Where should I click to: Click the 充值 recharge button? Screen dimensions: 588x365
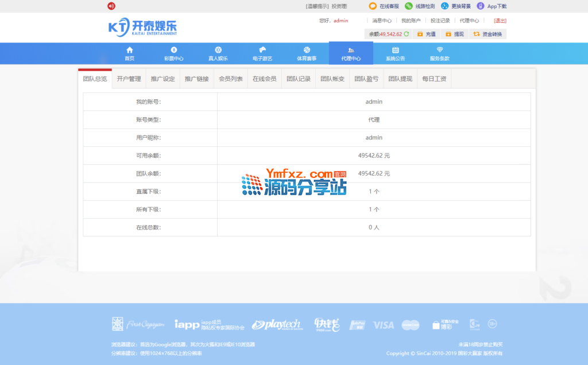[x=427, y=34]
